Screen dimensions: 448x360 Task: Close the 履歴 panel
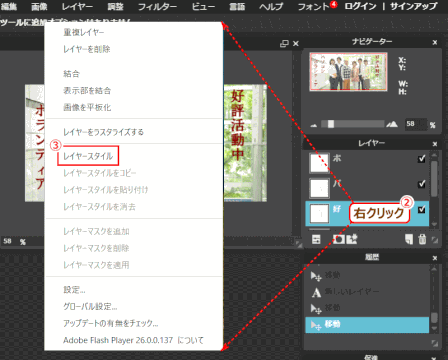[435, 258]
